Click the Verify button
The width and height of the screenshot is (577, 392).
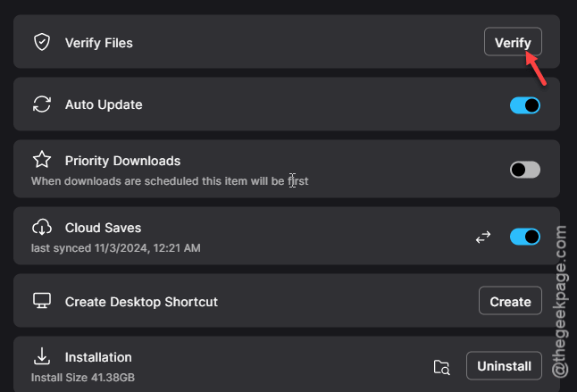tap(513, 42)
